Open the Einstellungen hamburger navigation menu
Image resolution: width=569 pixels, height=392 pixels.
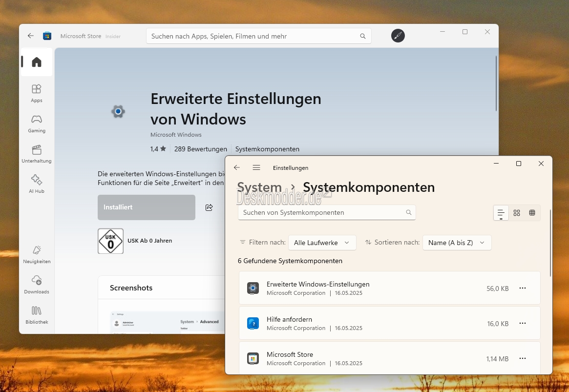click(256, 167)
